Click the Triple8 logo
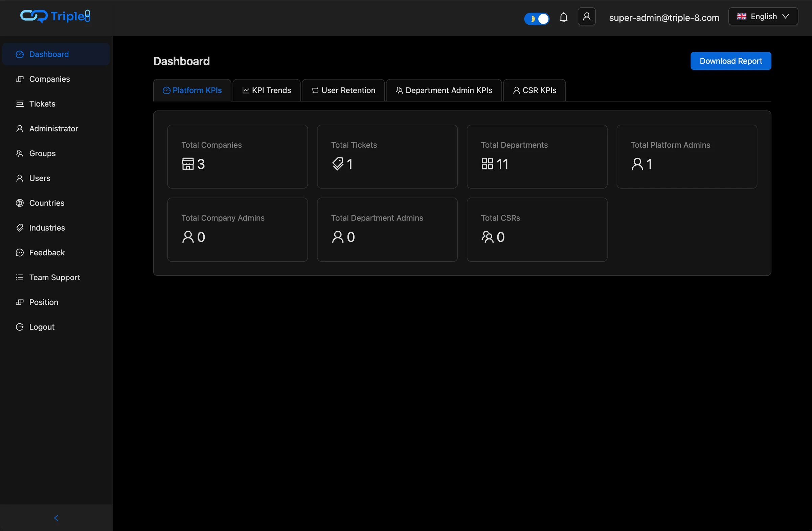This screenshot has height=531, width=812. click(55, 16)
